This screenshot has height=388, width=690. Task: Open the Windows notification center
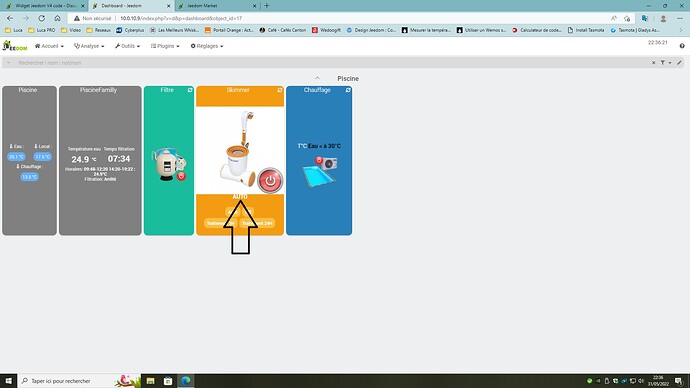[679, 381]
